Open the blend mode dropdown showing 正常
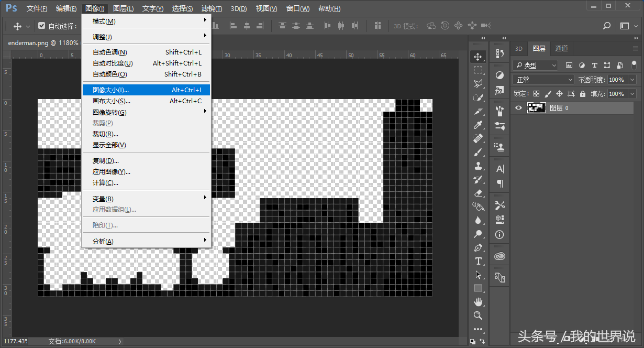 [x=544, y=80]
